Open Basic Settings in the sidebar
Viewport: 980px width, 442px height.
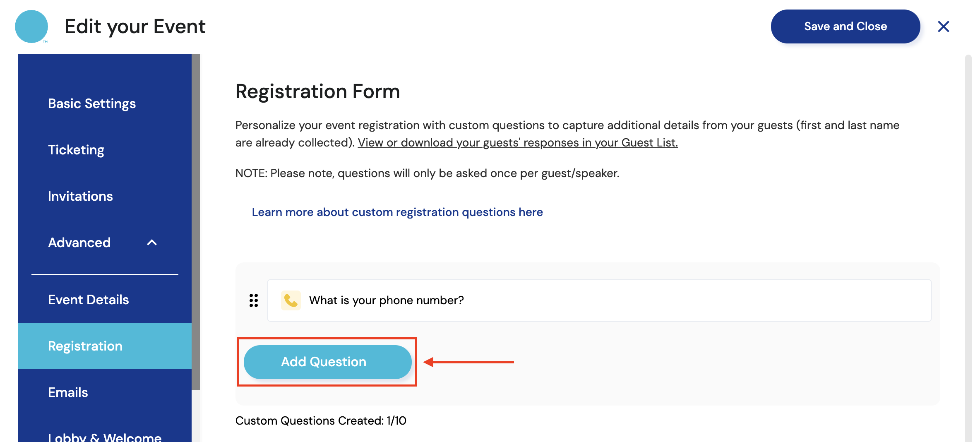pyautogui.click(x=92, y=103)
